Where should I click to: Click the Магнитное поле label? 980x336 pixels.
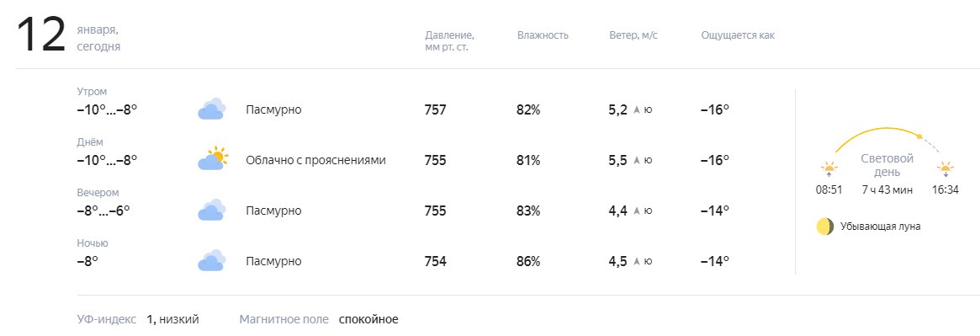click(283, 320)
